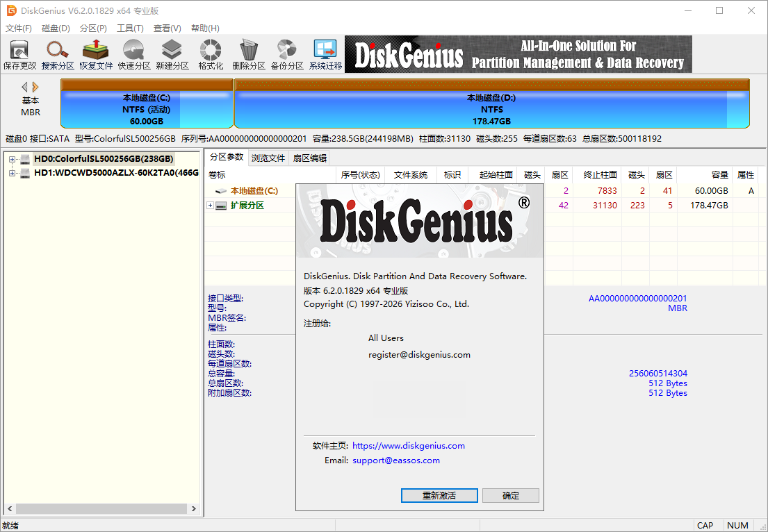Viewport: 768px width, 532px height.
Task: Click the tree pane horizontal scrollbar thumb
Action: tap(101, 508)
